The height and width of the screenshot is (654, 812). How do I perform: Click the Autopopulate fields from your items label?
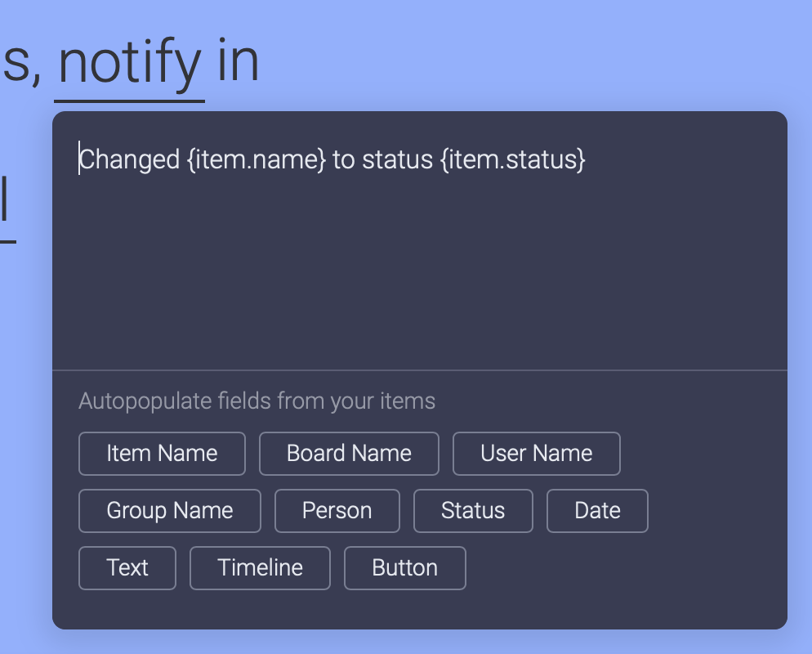257,401
